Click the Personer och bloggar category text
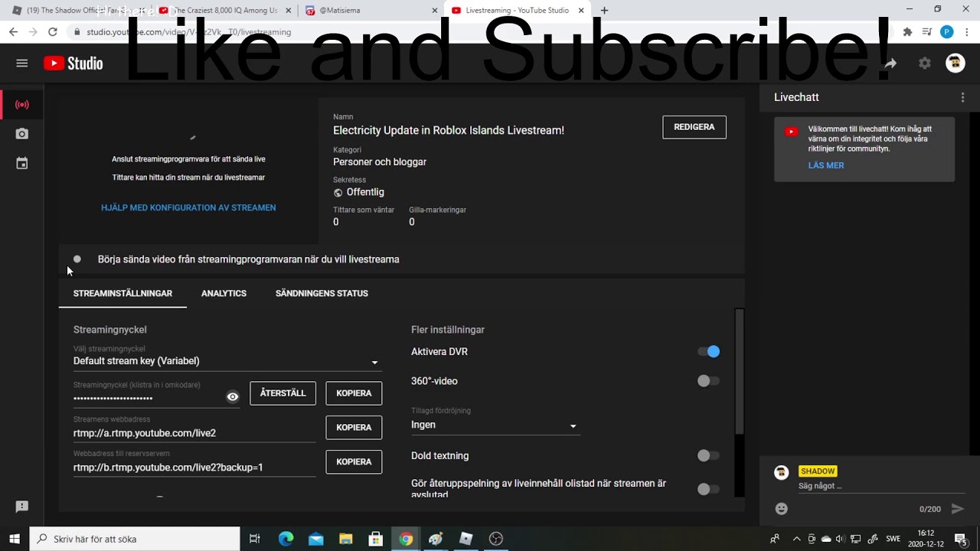This screenshot has width=980, height=551. coord(380,162)
